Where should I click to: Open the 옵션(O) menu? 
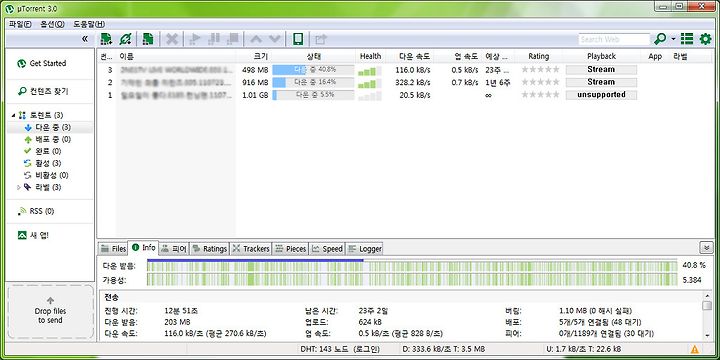52,24
